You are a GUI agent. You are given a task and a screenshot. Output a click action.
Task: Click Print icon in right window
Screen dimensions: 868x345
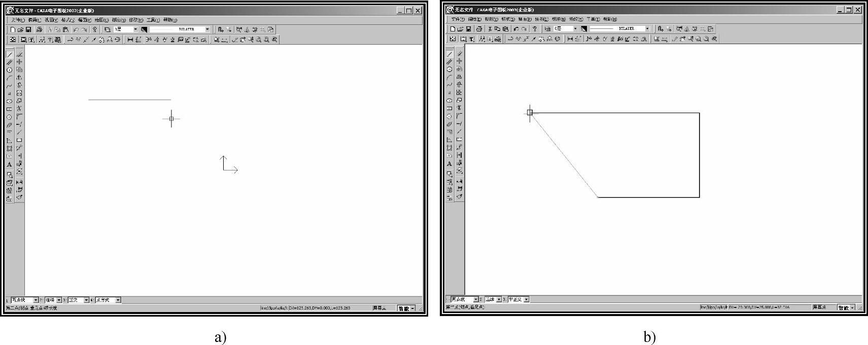click(x=479, y=28)
